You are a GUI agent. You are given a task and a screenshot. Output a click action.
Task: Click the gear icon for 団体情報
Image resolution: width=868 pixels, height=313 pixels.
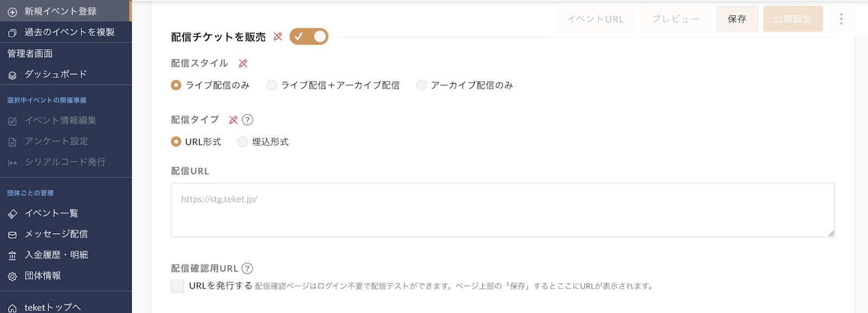[12, 276]
